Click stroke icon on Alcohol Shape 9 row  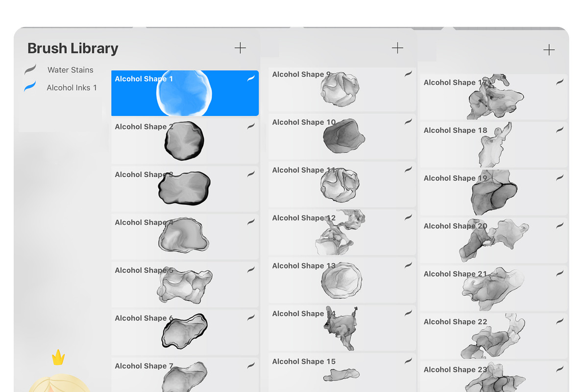[x=408, y=74]
